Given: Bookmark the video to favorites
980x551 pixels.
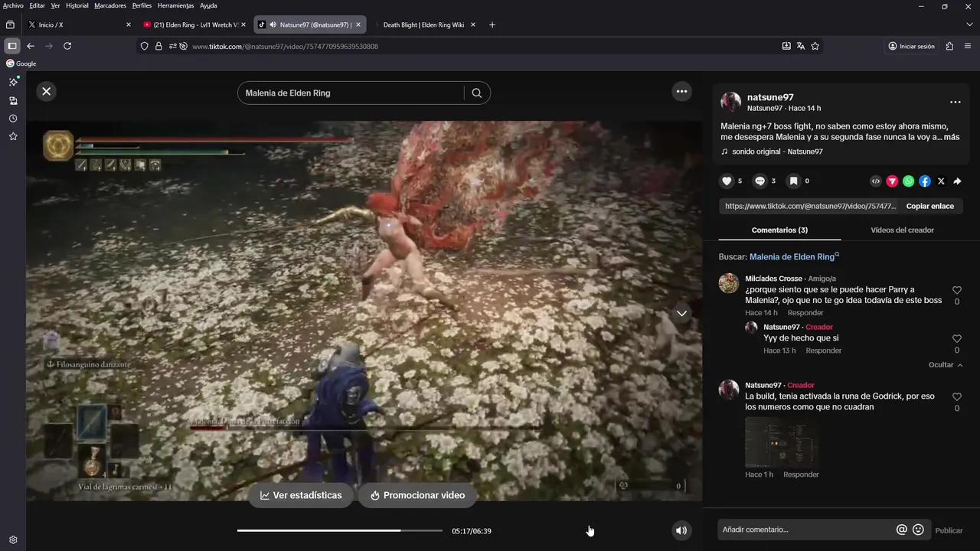Looking at the screenshot, I should click(x=794, y=181).
